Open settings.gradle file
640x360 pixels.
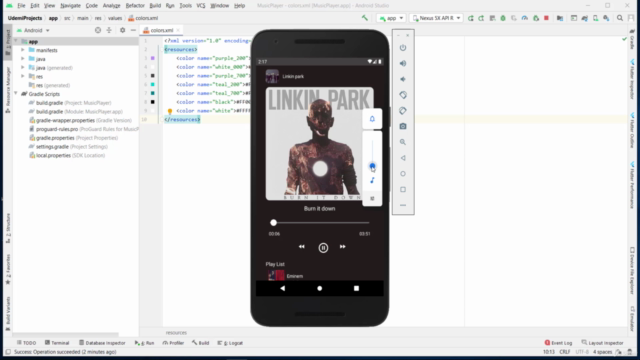pyautogui.click(x=68, y=147)
